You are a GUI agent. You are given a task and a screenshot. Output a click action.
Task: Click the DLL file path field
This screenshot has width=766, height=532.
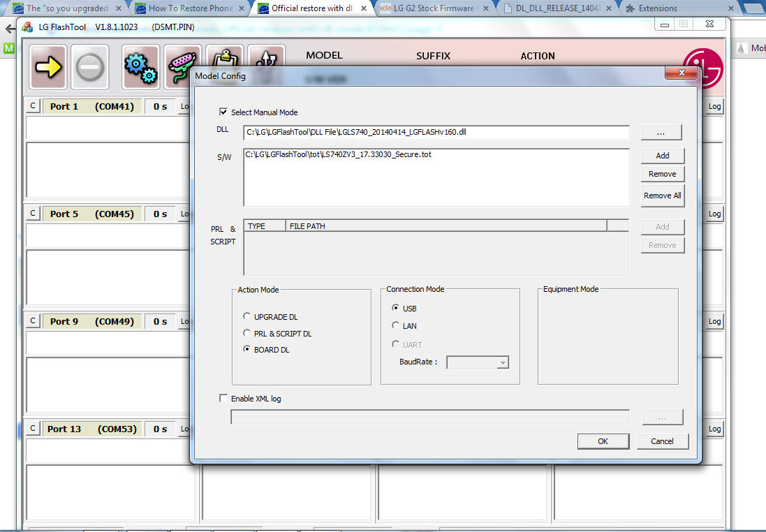pos(436,133)
